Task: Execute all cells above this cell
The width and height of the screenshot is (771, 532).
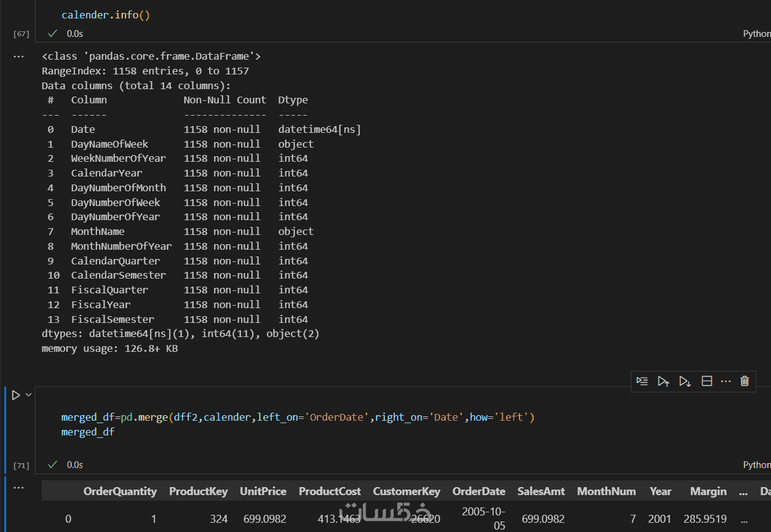Action: click(663, 381)
